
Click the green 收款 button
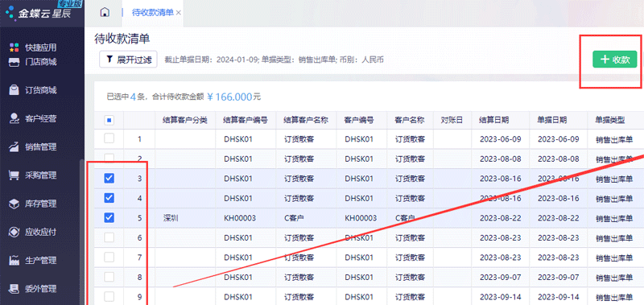click(614, 60)
